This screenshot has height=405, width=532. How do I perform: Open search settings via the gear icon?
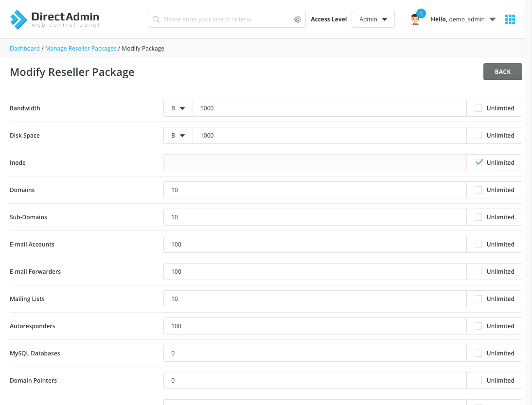(x=298, y=19)
